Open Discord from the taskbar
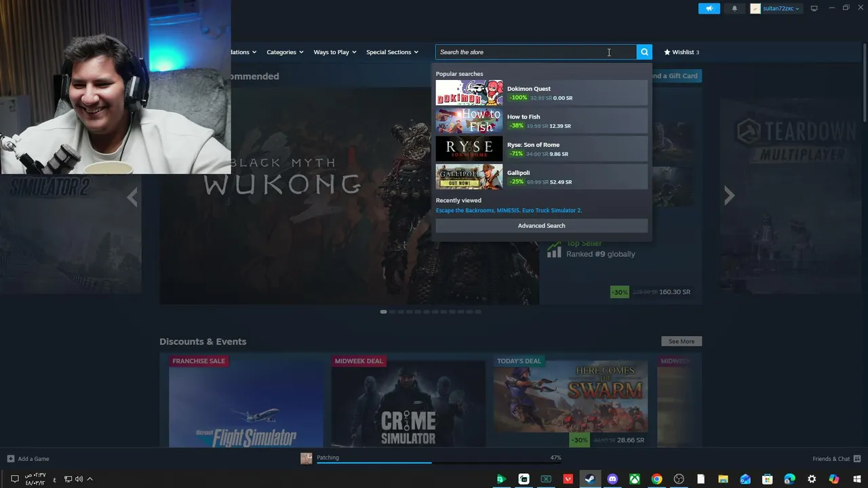Screen dimensions: 868x488 tap(612, 479)
